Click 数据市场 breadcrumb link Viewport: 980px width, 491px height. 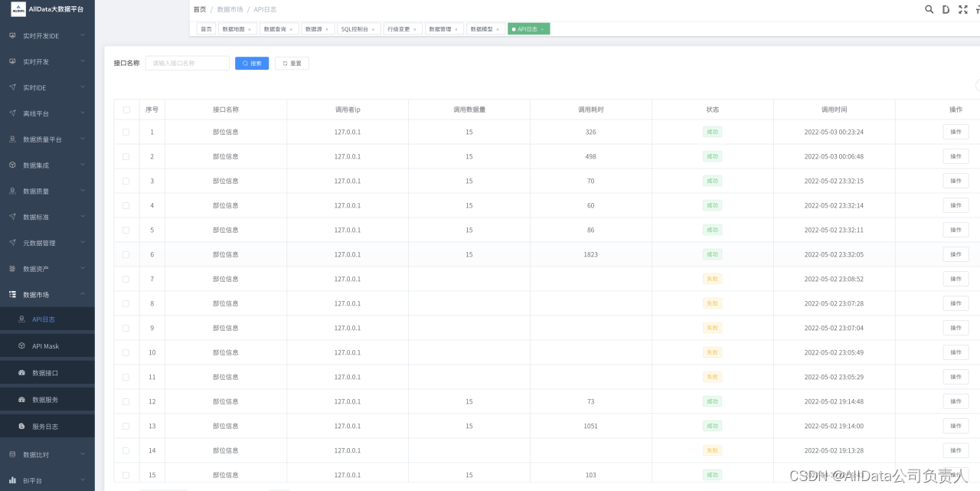pos(230,9)
